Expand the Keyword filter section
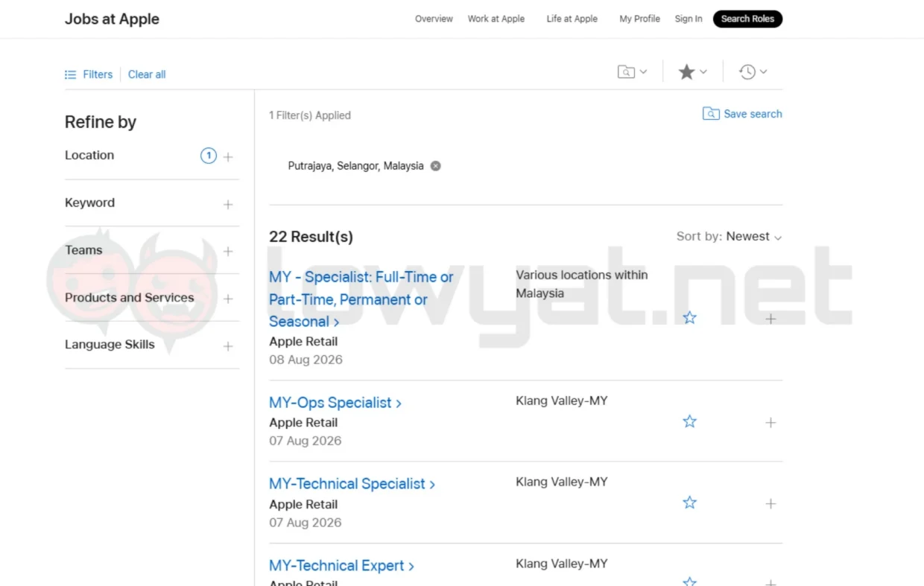The width and height of the screenshot is (924, 586). tap(228, 204)
